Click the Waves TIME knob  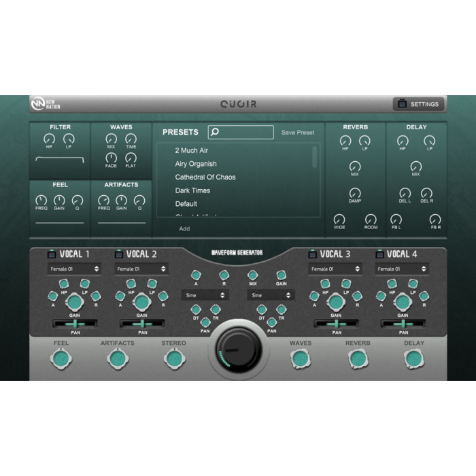(x=131, y=139)
